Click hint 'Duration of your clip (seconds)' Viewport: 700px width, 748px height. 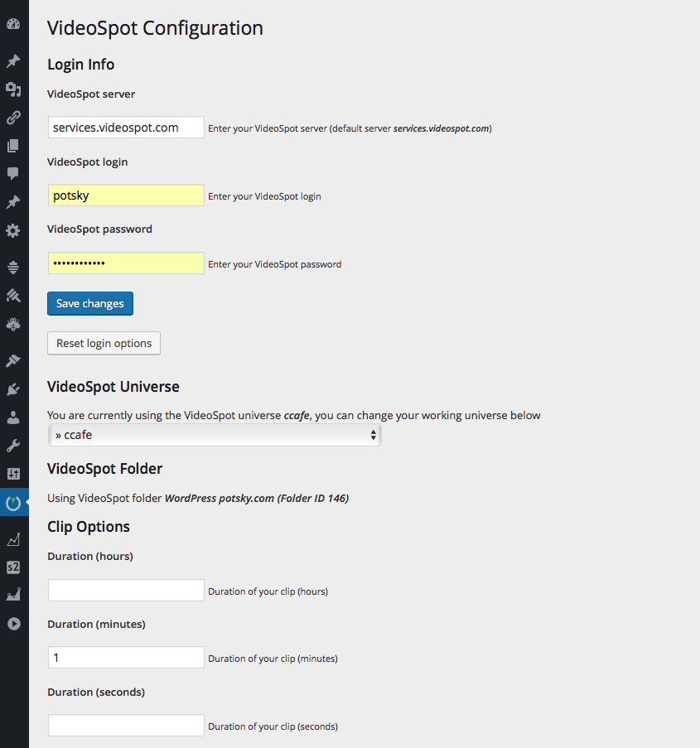pos(273,726)
